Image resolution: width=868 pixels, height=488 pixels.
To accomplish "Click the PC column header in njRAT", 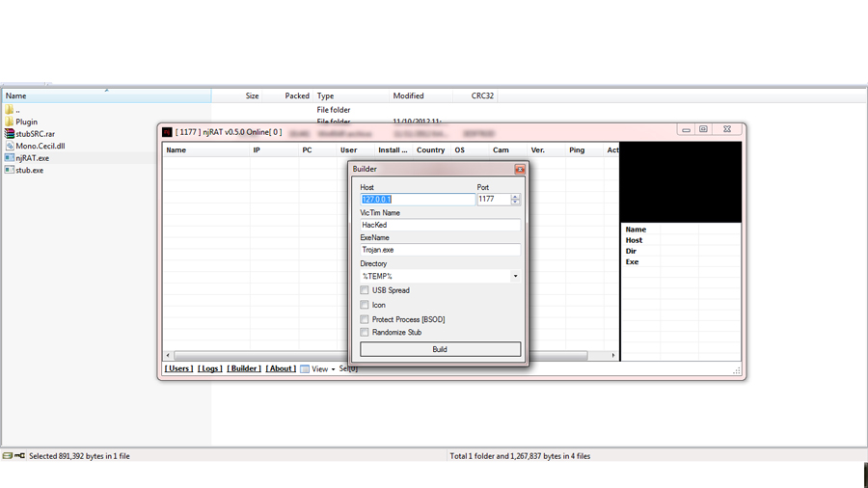I will 317,149.
